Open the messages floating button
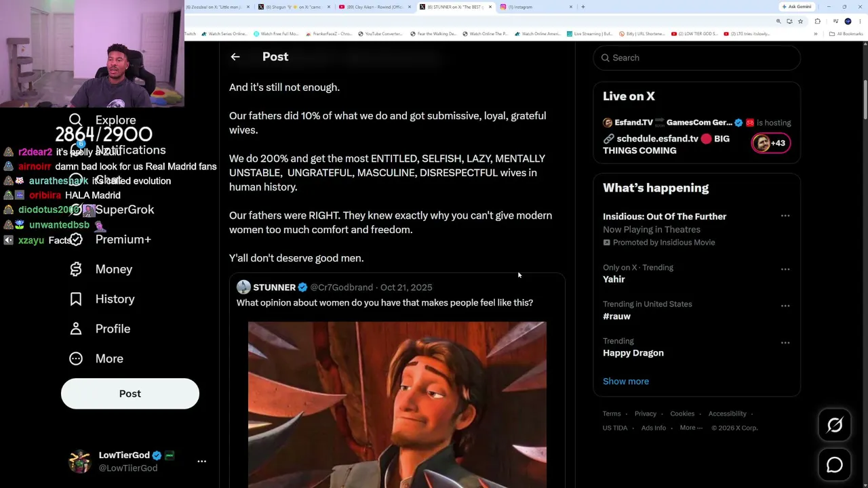This screenshot has height=488, width=868. pyautogui.click(x=835, y=465)
